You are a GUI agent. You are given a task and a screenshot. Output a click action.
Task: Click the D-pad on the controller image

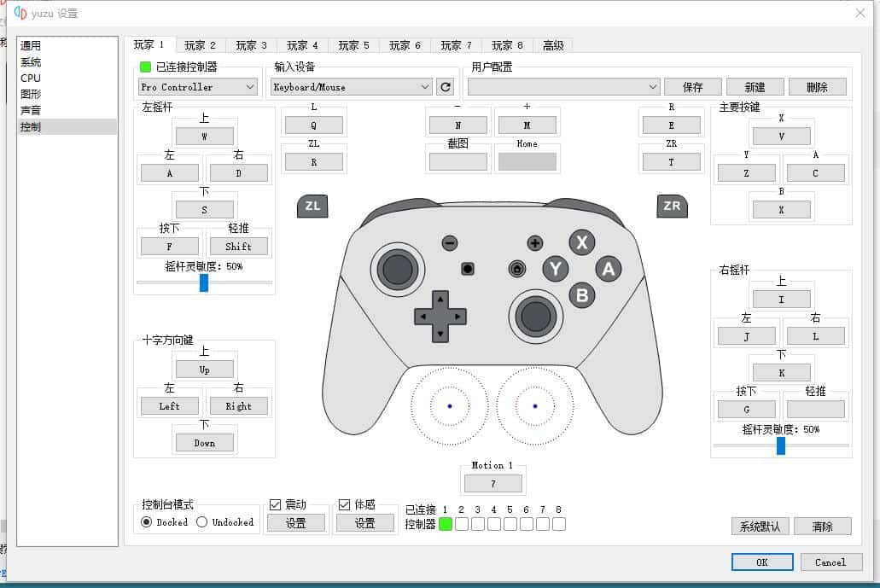point(440,317)
